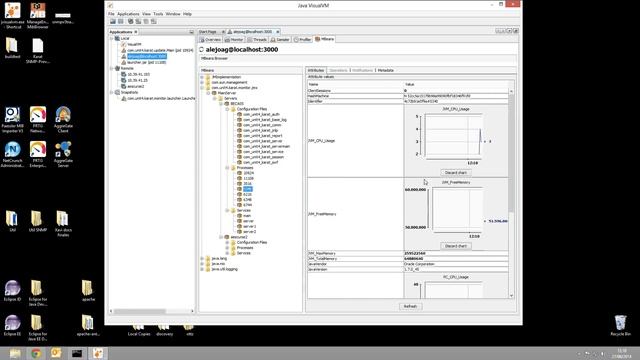Open the Sampler tab
This screenshot has height=360, width=640.
coord(280,40)
